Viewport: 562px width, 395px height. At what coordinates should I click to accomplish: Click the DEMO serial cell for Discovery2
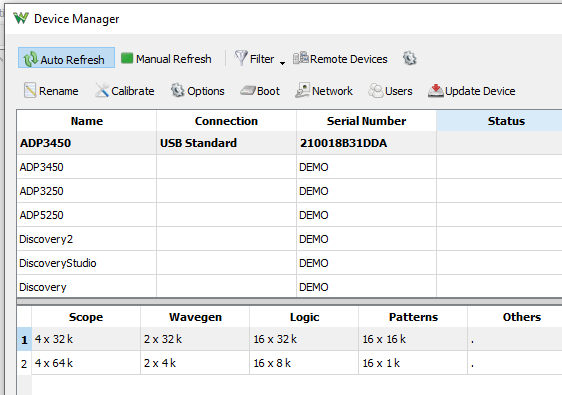[x=366, y=239]
